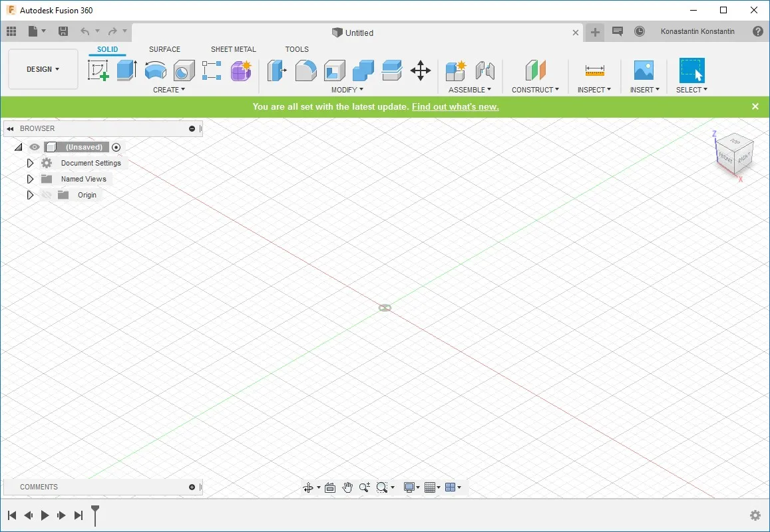Start the New Component tool
The image size is (770, 532).
point(456,70)
